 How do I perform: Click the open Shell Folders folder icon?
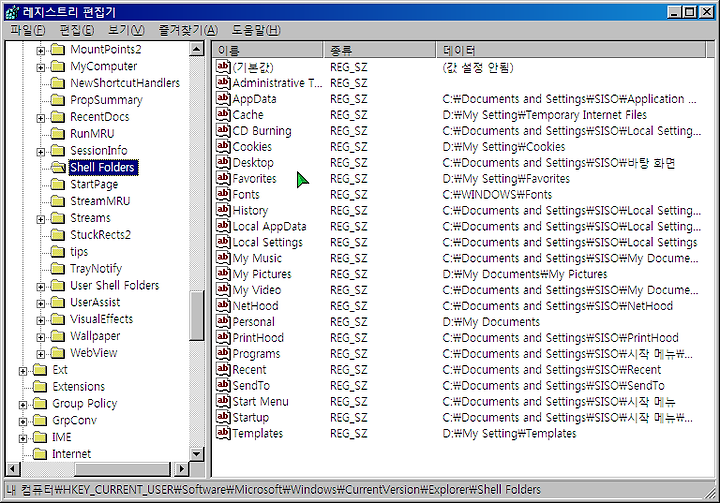[58, 167]
